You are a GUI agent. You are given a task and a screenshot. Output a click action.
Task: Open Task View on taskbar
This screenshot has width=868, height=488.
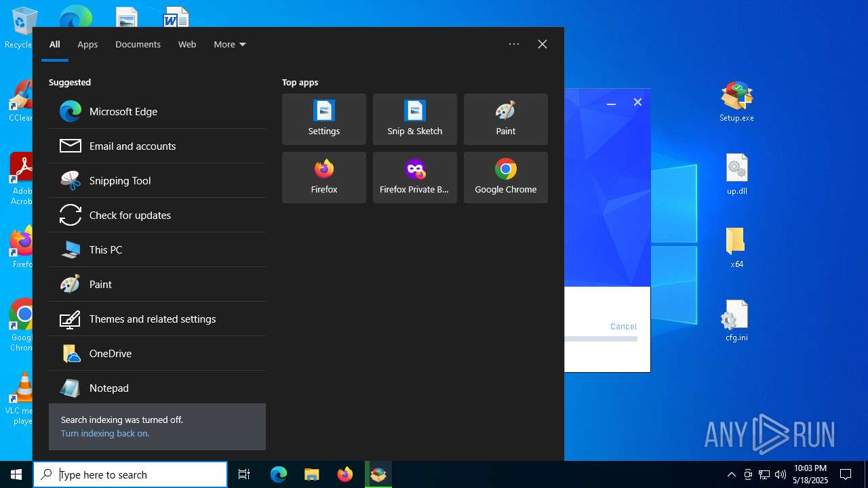pyautogui.click(x=244, y=474)
